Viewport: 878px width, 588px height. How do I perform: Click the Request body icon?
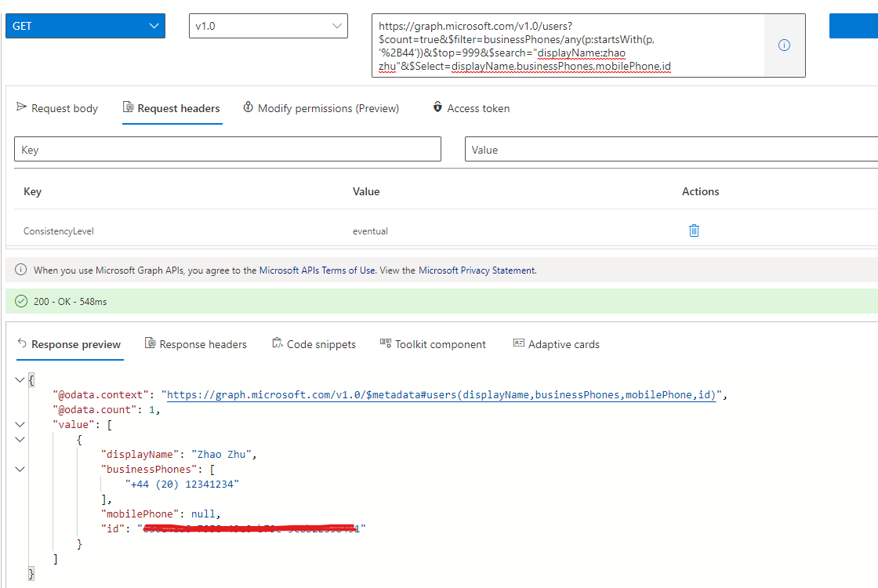(x=20, y=107)
